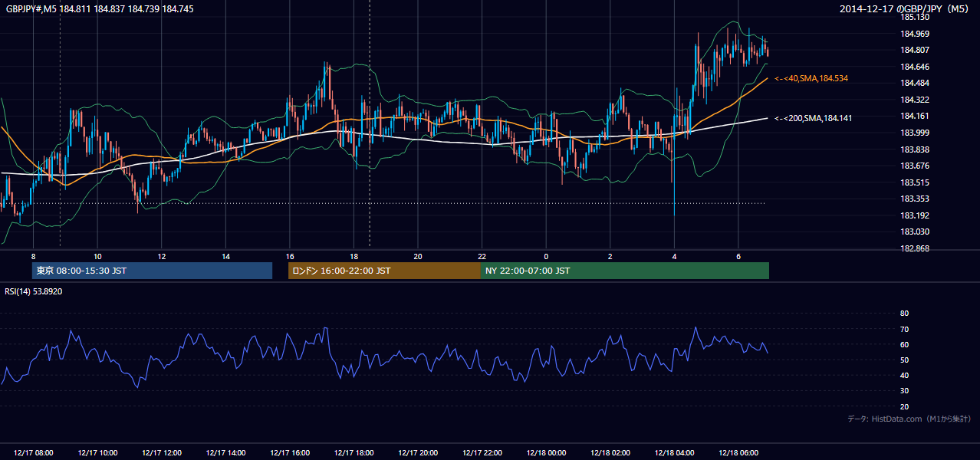Click bottom time label 12/18 04:00

[x=675, y=453]
